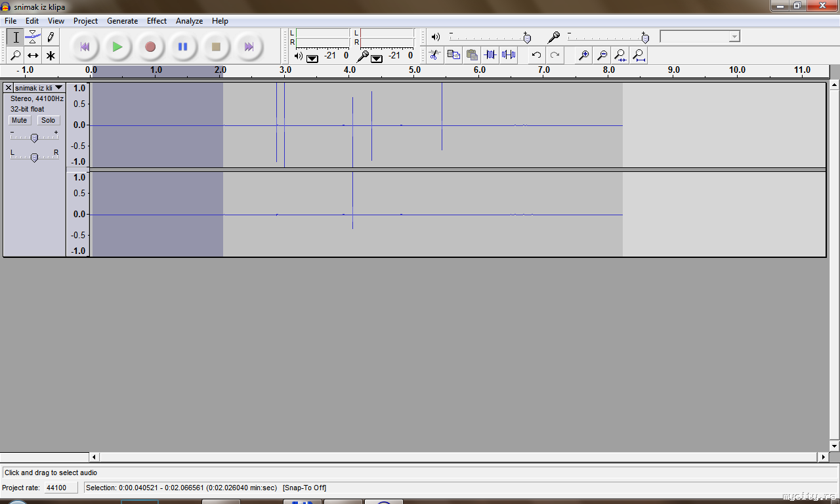Image resolution: width=840 pixels, height=504 pixels.
Task: Silence the selected audio
Action: (x=508, y=55)
